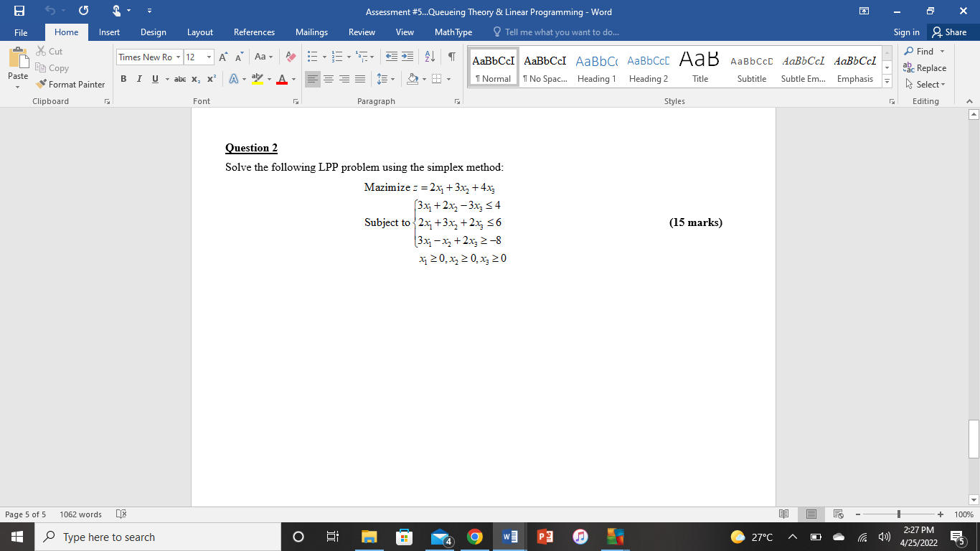
Task: Open Read Mode from the status bar
Action: [783, 514]
